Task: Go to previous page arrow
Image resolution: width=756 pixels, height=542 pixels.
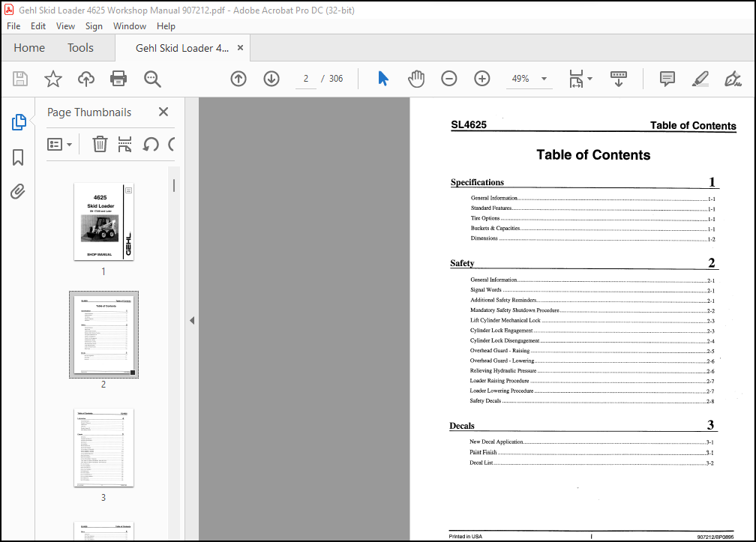Action: click(x=238, y=79)
